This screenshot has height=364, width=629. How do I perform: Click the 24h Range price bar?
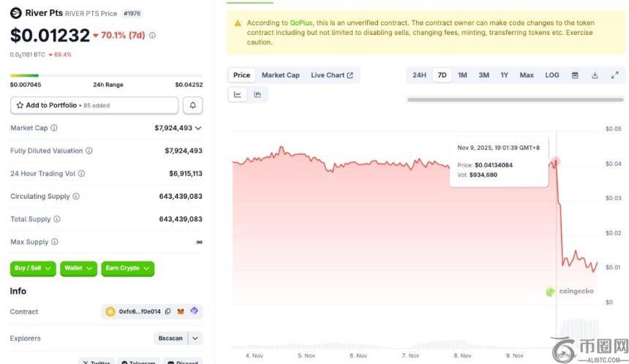click(x=106, y=75)
